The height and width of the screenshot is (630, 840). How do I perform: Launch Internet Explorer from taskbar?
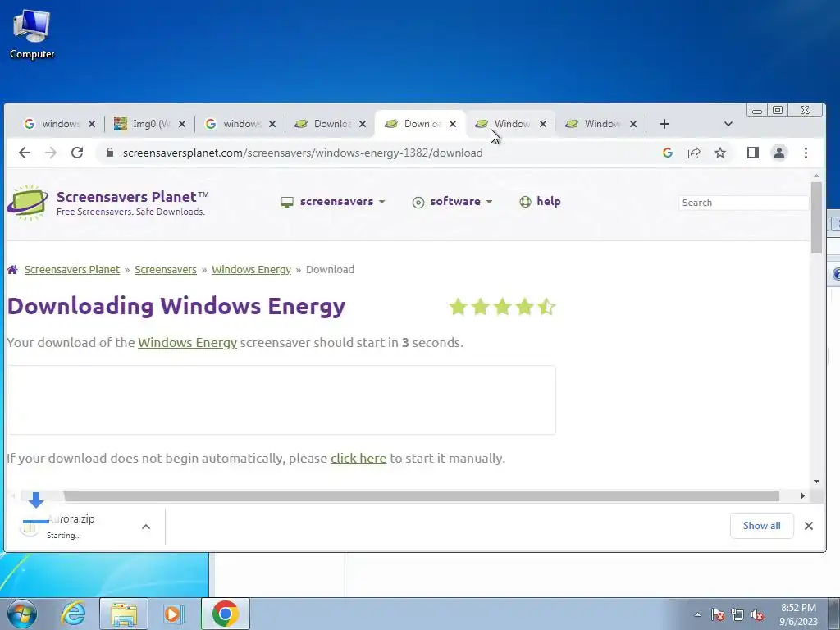[x=72, y=614]
